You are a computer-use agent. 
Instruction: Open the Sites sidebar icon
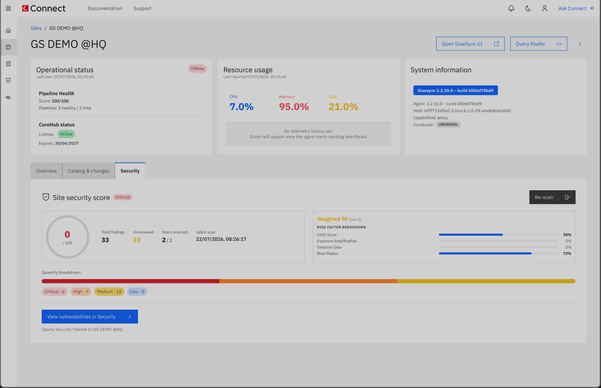coord(8,47)
